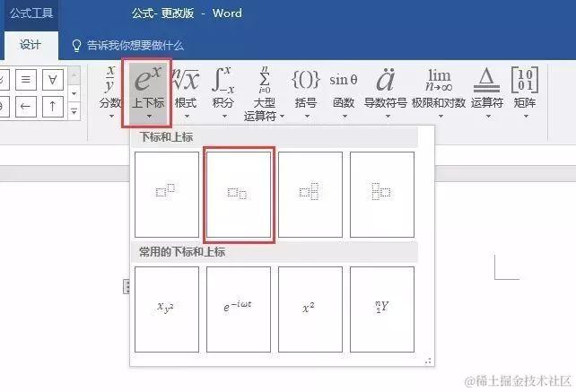This screenshot has width=576, height=392.
Task: Expand the 运算符 dropdown arrow
Action: (488, 117)
